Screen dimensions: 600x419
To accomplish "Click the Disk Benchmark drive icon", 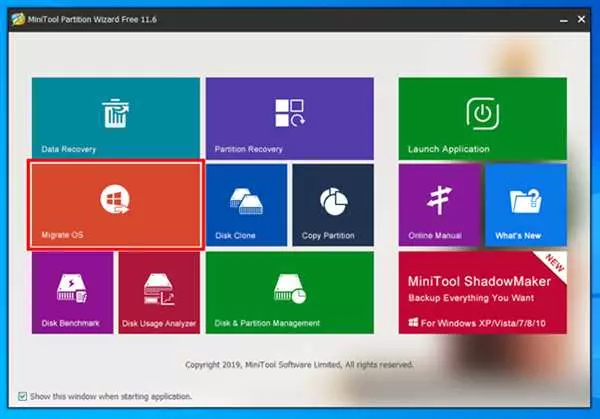I will coord(72,288).
